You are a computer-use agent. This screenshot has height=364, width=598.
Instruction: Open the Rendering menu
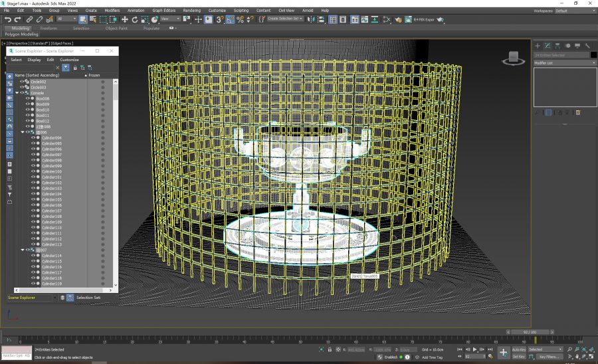point(191,11)
